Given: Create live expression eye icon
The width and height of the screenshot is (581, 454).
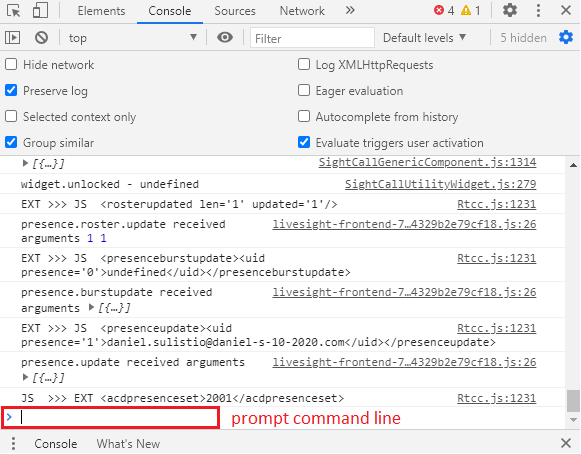Looking at the screenshot, I should 225,37.
